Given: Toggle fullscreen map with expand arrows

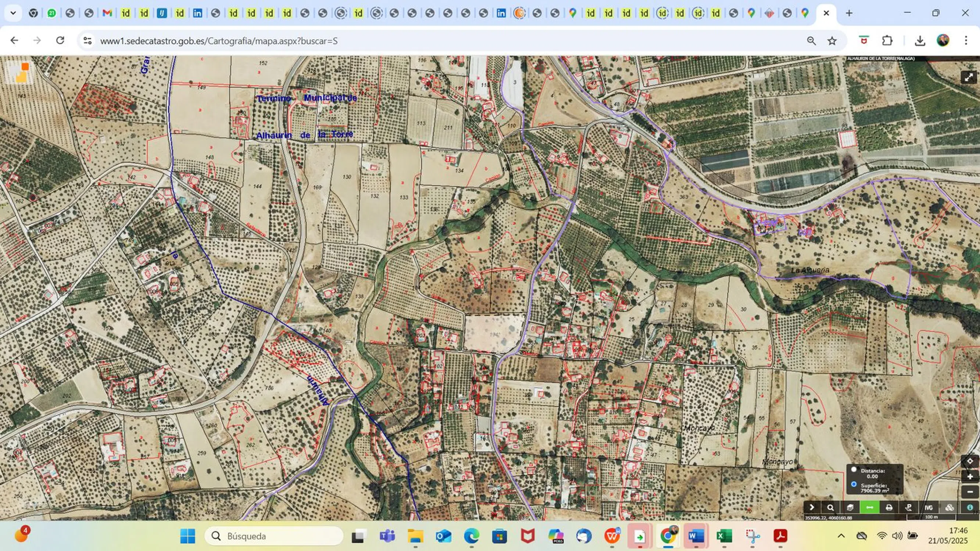Looking at the screenshot, I should point(968,77).
